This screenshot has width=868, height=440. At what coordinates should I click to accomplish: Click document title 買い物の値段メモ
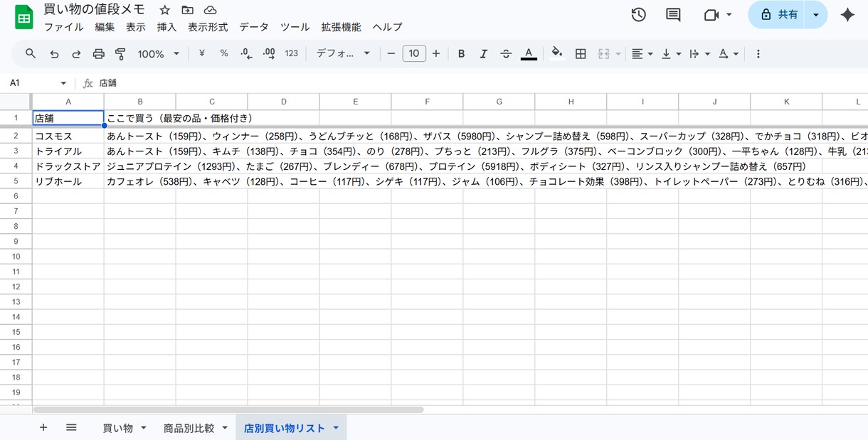tap(94, 9)
